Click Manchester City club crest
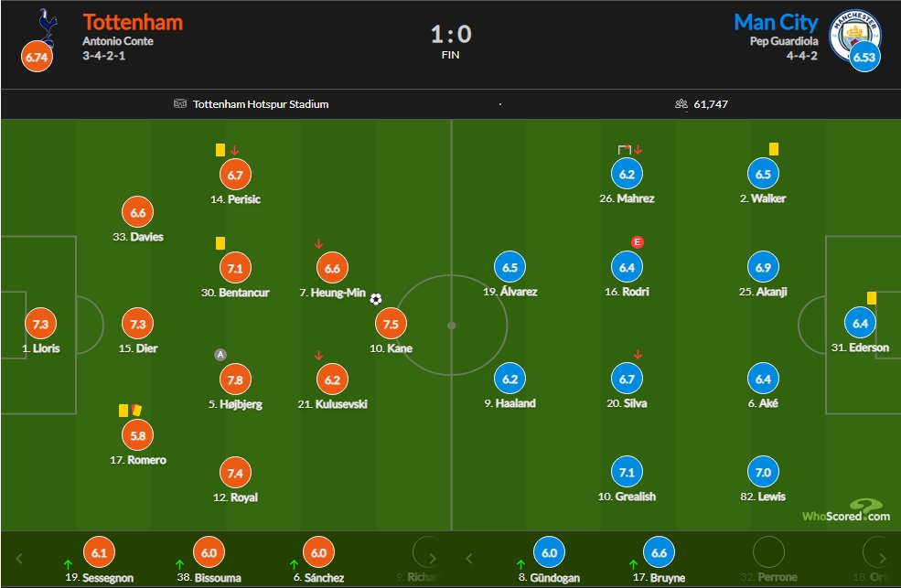901x588 pixels. point(855,35)
